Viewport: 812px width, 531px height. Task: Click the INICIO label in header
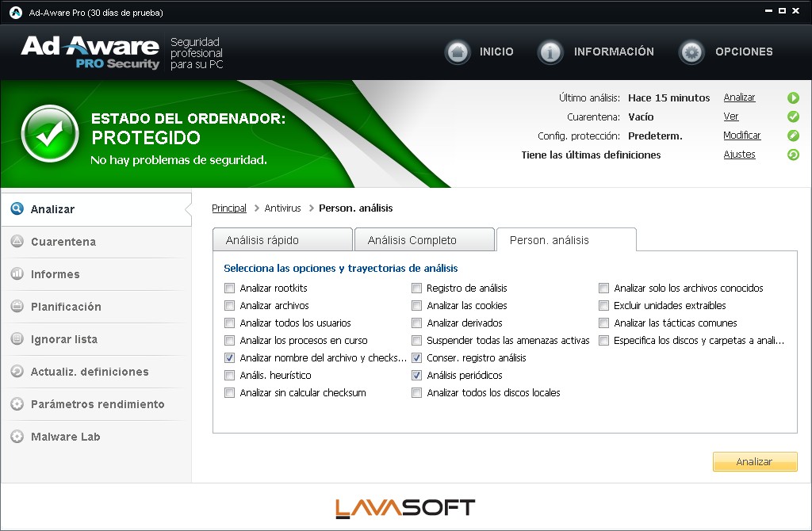496,52
